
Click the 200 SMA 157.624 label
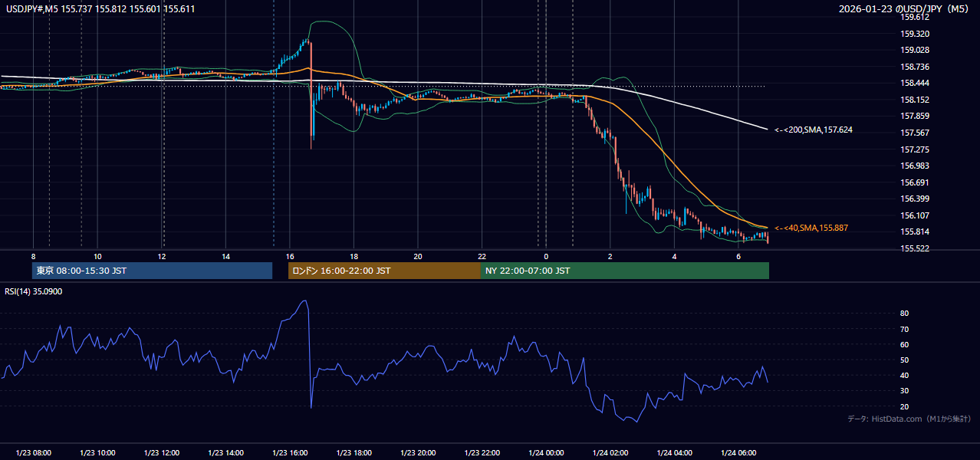[x=814, y=130]
